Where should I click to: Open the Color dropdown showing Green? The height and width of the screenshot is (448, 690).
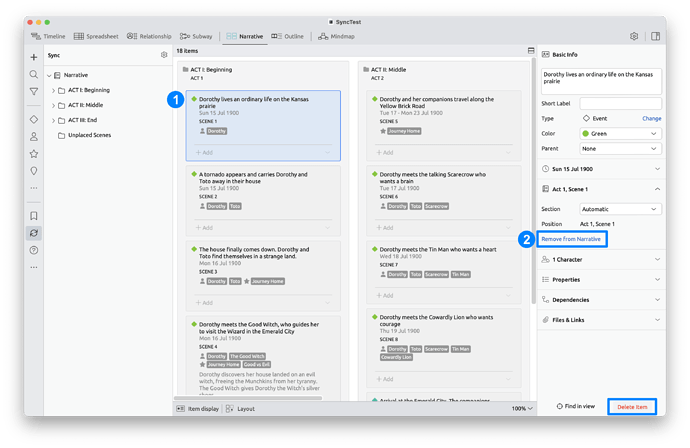point(619,133)
